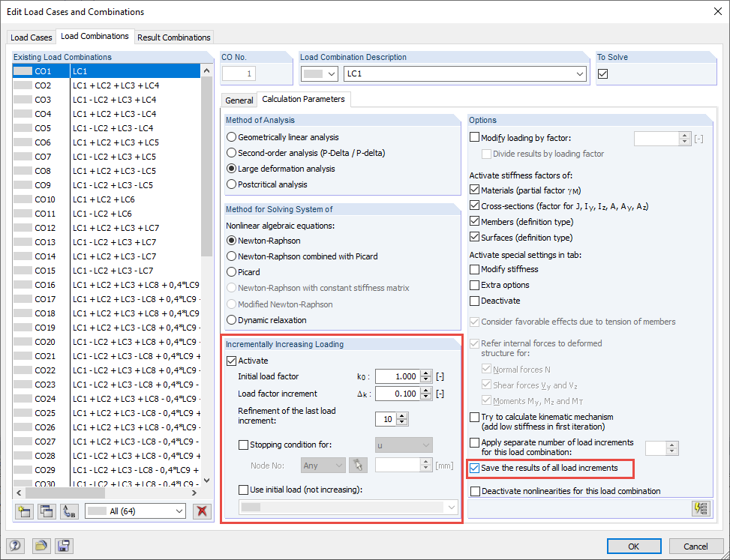Image resolution: width=730 pixels, height=560 pixels.
Task: Select Second-order analysis (P-Delta)
Action: 231,153
